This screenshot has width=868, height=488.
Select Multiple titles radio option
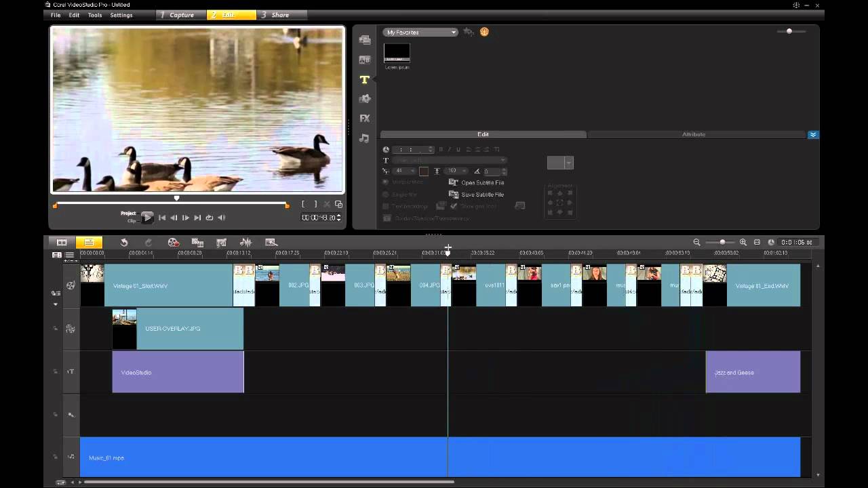coord(386,182)
